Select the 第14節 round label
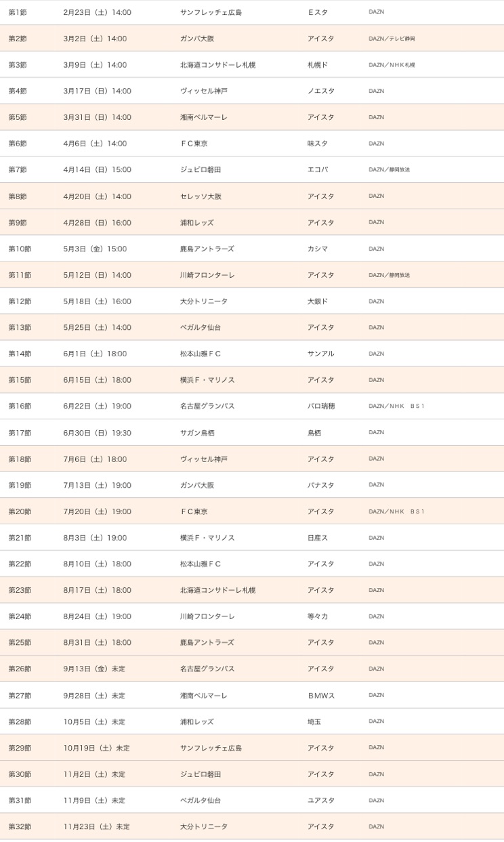 click(20, 354)
